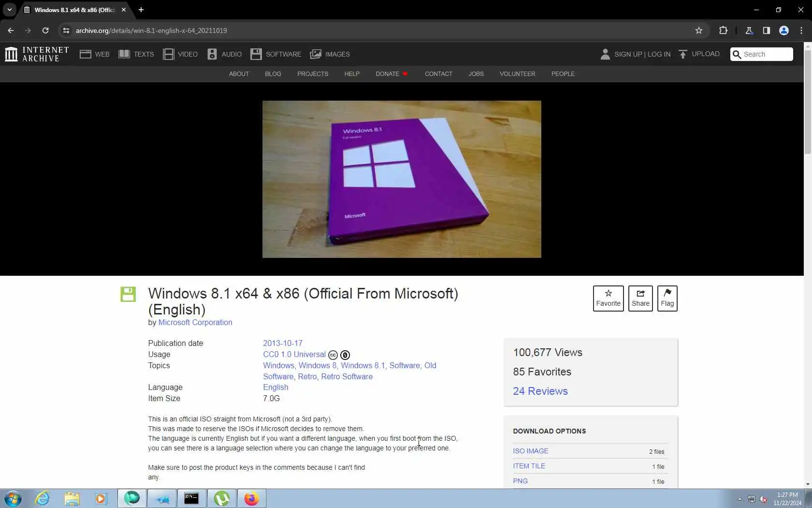Switch to Firefox in the taskbar
Image resolution: width=812 pixels, height=508 pixels.
[x=251, y=498]
